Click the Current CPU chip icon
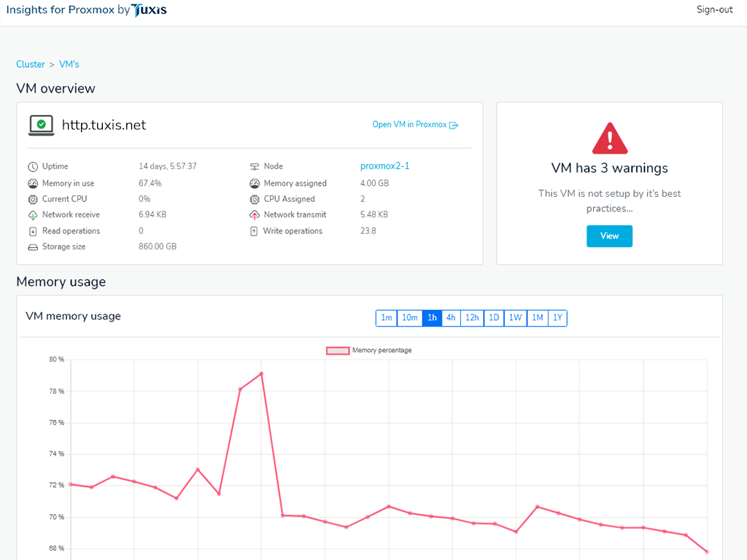The width and height of the screenshot is (747, 560). pos(32,200)
